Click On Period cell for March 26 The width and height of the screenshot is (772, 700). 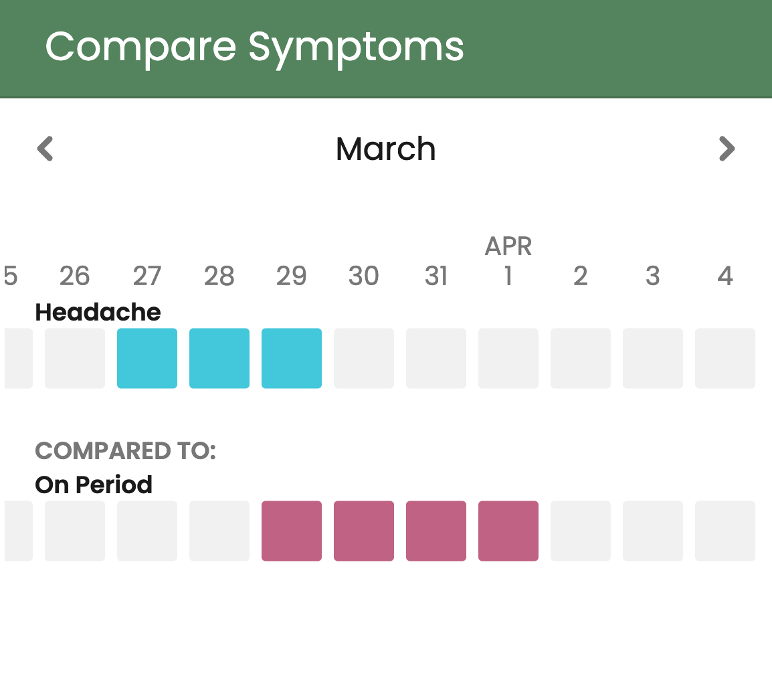coord(75,531)
